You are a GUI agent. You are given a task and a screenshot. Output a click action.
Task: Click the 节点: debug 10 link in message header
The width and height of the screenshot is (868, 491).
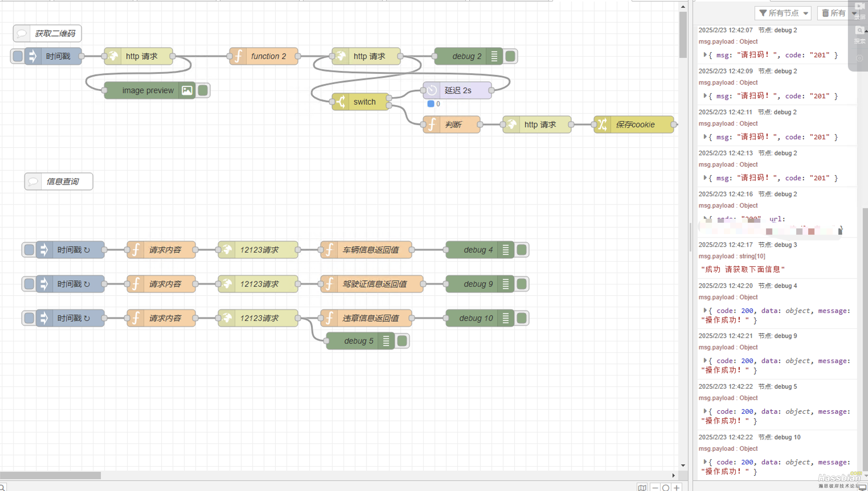[779, 437]
